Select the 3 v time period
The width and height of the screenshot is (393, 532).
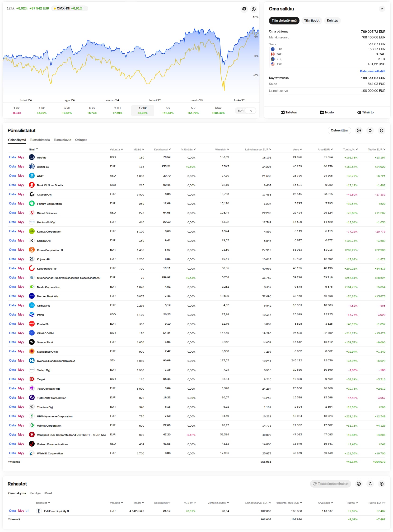168,110
